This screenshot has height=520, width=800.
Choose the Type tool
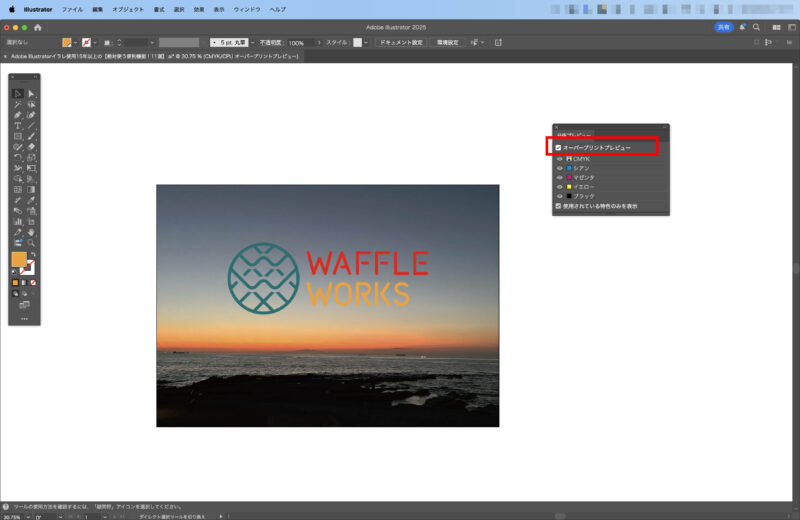click(x=18, y=125)
